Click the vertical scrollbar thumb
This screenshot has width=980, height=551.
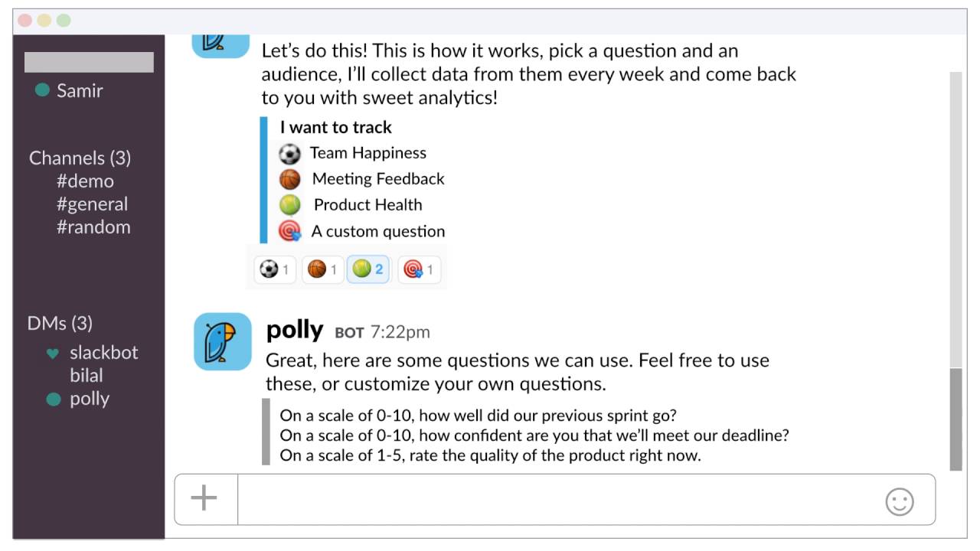point(955,419)
